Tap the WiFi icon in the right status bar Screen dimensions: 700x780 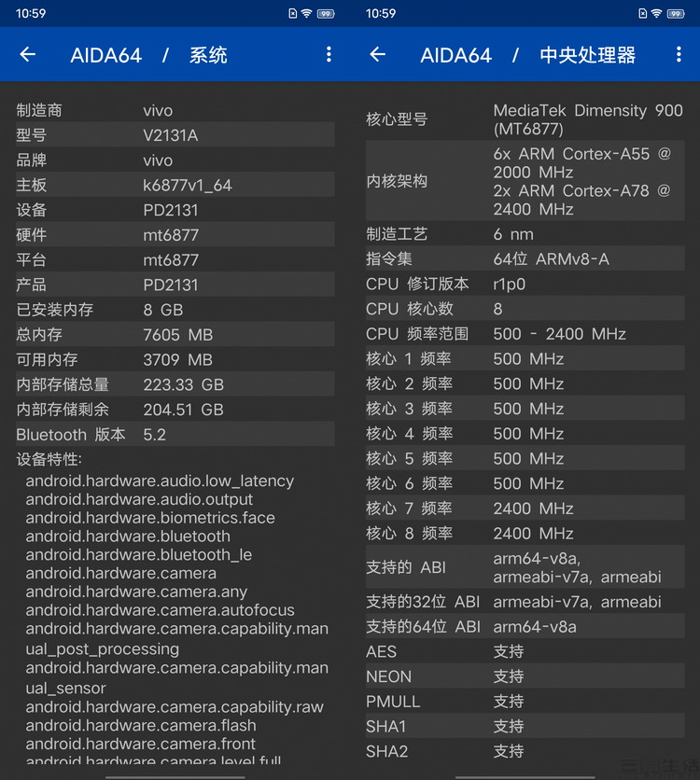click(x=657, y=13)
